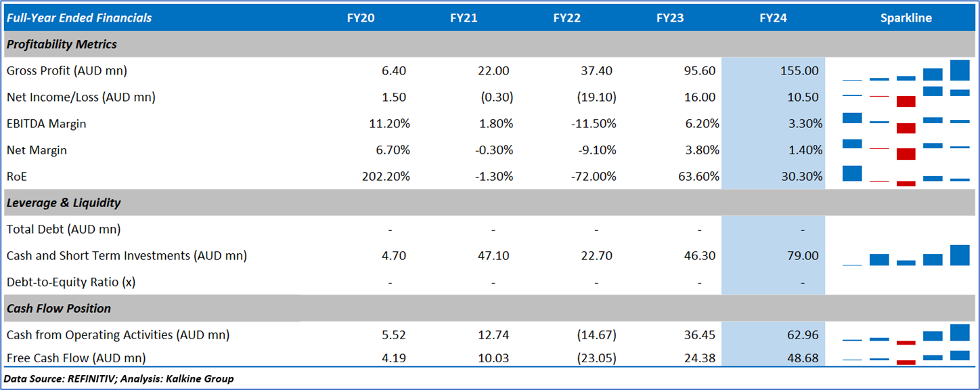
Task: Click the Full-Year Ended Financials title
Action: [79, 18]
